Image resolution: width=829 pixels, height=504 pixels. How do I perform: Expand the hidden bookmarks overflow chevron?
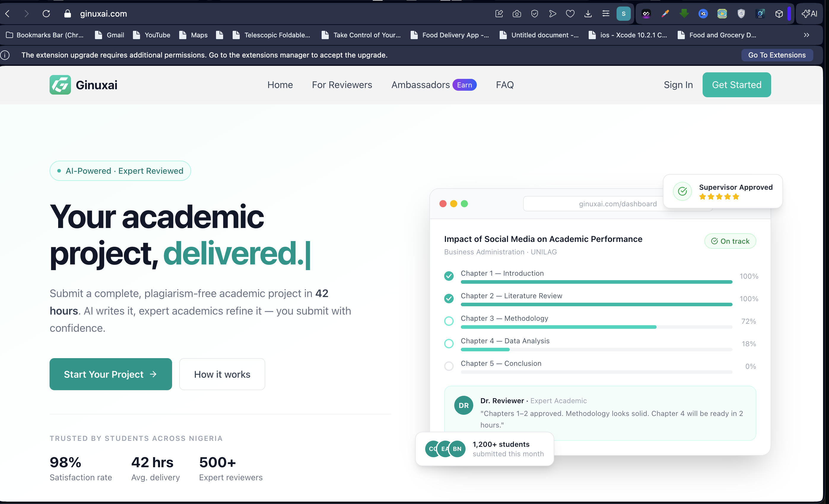[806, 35]
